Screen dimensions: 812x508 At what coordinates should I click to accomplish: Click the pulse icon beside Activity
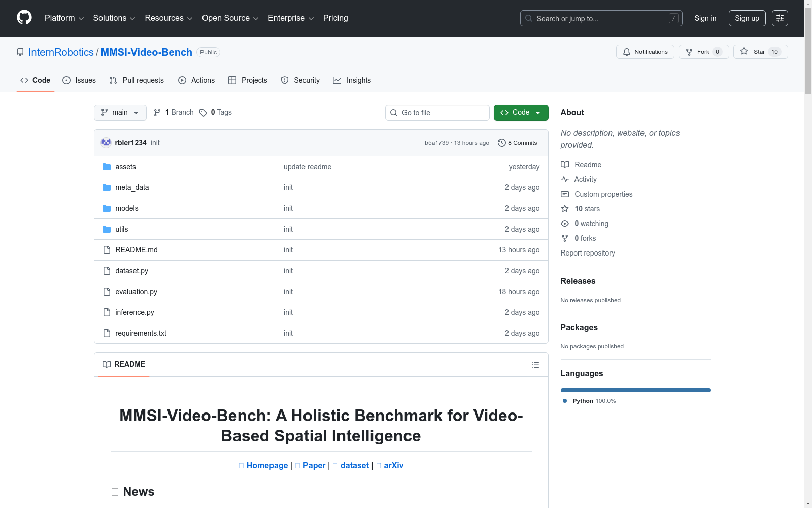(565, 179)
